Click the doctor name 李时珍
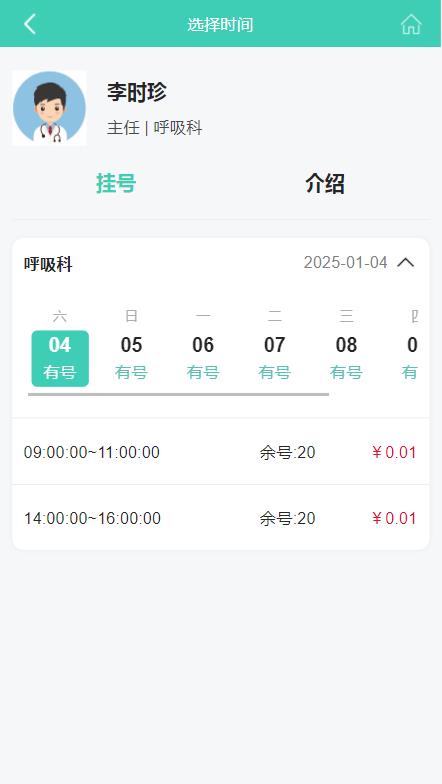Image resolution: width=442 pixels, height=784 pixels. 136,92
